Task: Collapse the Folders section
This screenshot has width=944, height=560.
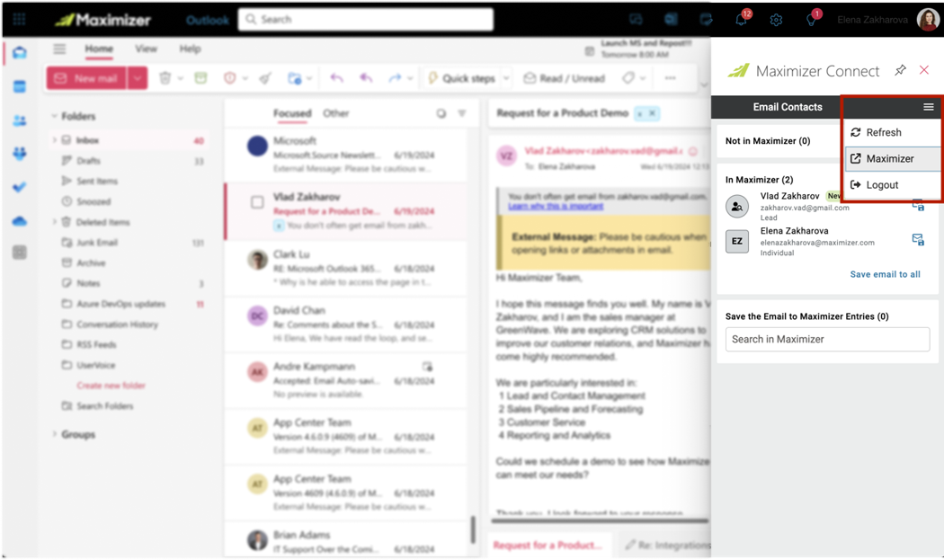Action: click(54, 116)
